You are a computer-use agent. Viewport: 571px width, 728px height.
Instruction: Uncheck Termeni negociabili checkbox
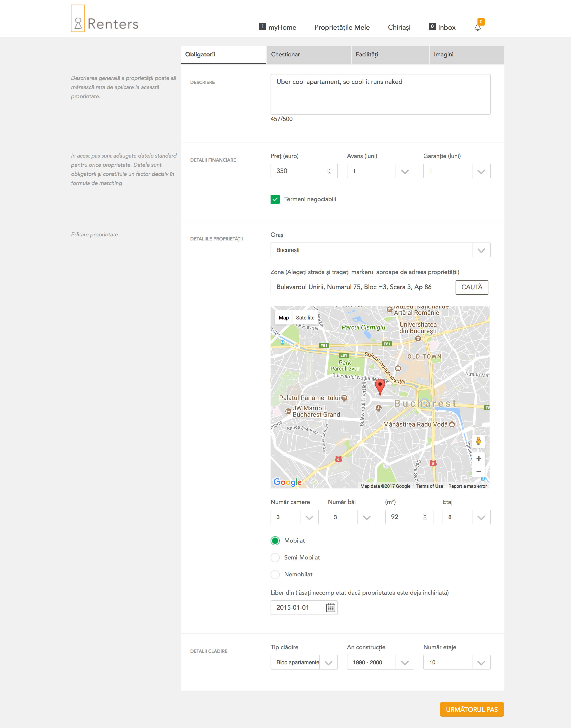click(275, 199)
